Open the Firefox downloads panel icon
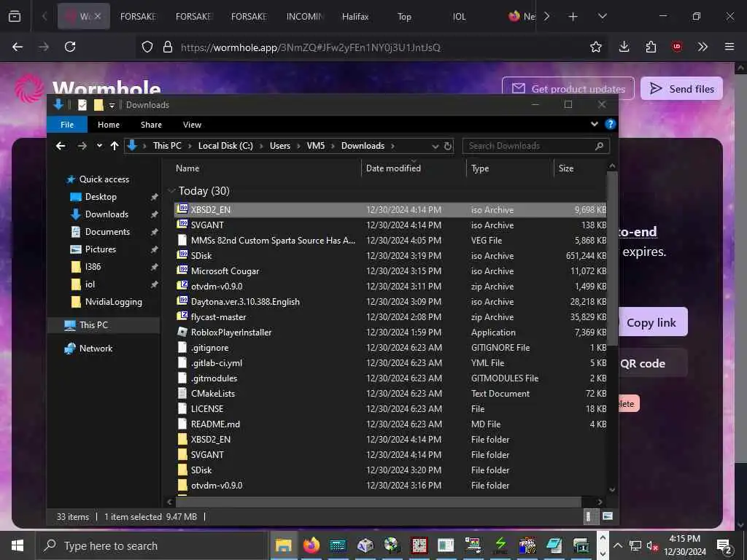 (624, 47)
